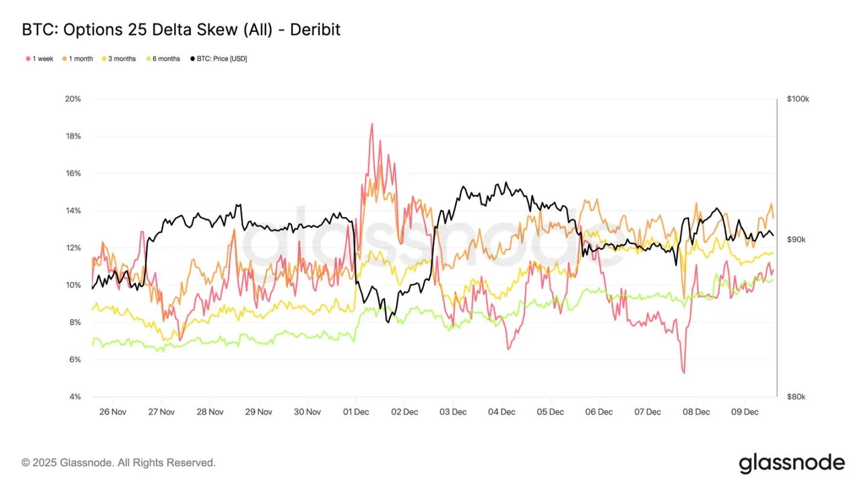
Task: Click the 26 Nov date label
Action: [x=112, y=412]
